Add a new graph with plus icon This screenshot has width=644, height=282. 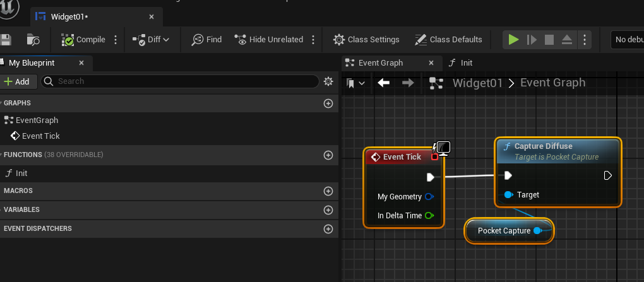(x=328, y=103)
